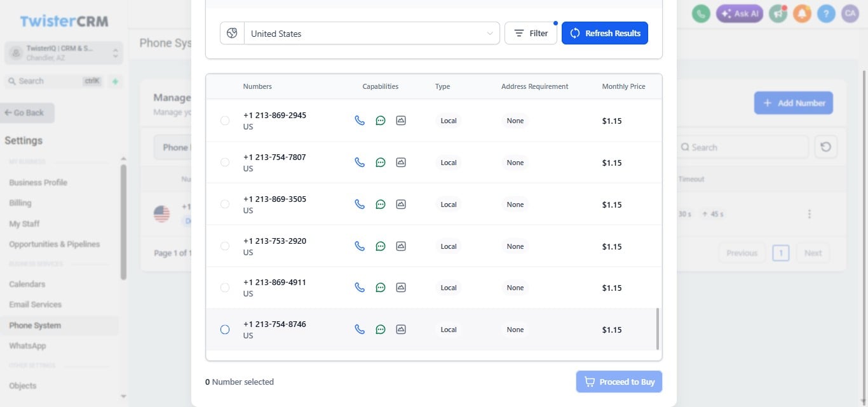Open the United States country dropdown

(x=372, y=33)
